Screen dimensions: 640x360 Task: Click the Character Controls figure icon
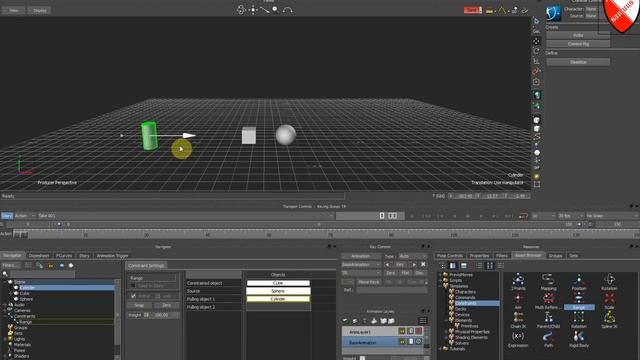554,13
